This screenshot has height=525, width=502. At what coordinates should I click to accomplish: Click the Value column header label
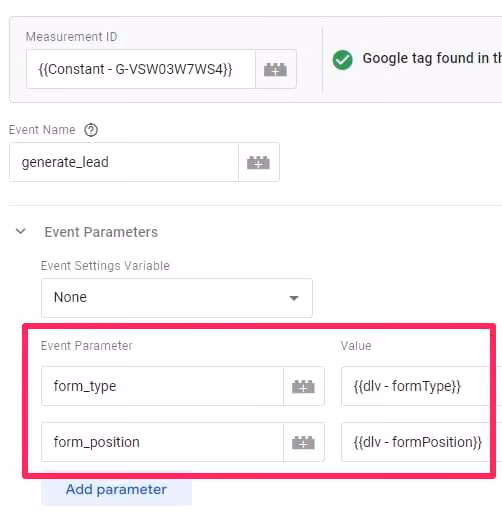click(x=356, y=346)
